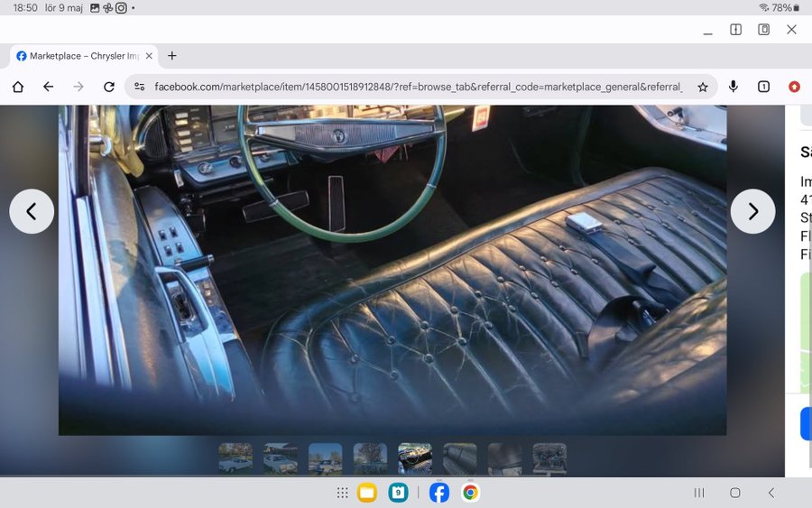Click the browser forward arrow

[78, 87]
